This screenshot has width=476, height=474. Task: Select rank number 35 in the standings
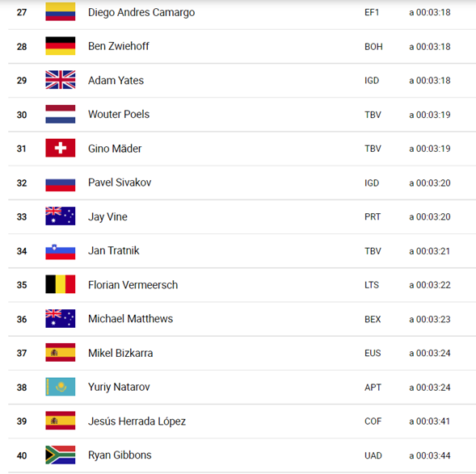click(x=22, y=285)
